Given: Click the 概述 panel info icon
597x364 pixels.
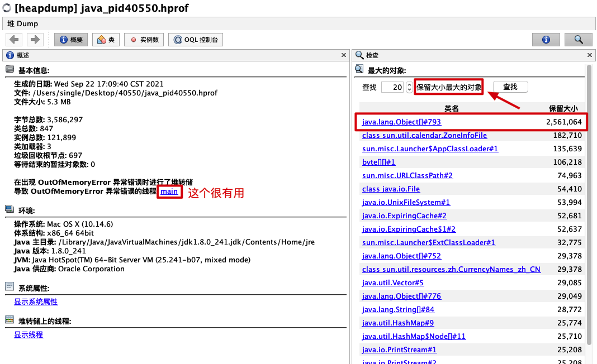Looking at the screenshot, I should pyautogui.click(x=10, y=55).
